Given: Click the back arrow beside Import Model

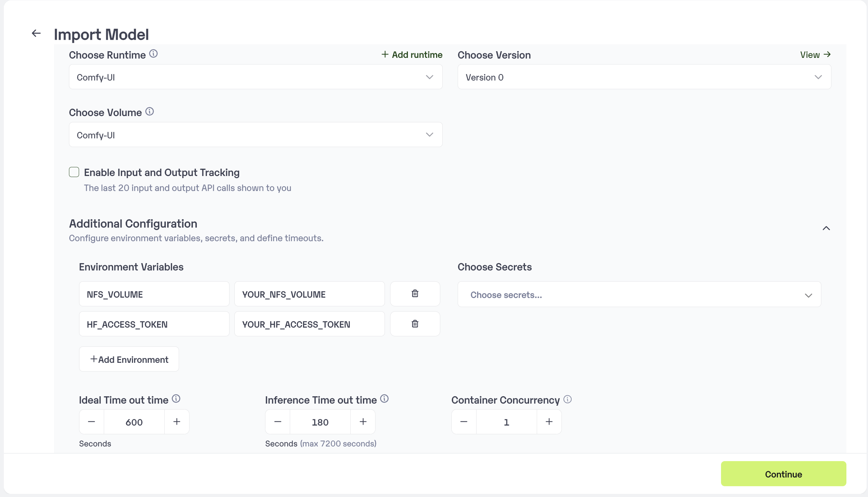Looking at the screenshot, I should [36, 33].
